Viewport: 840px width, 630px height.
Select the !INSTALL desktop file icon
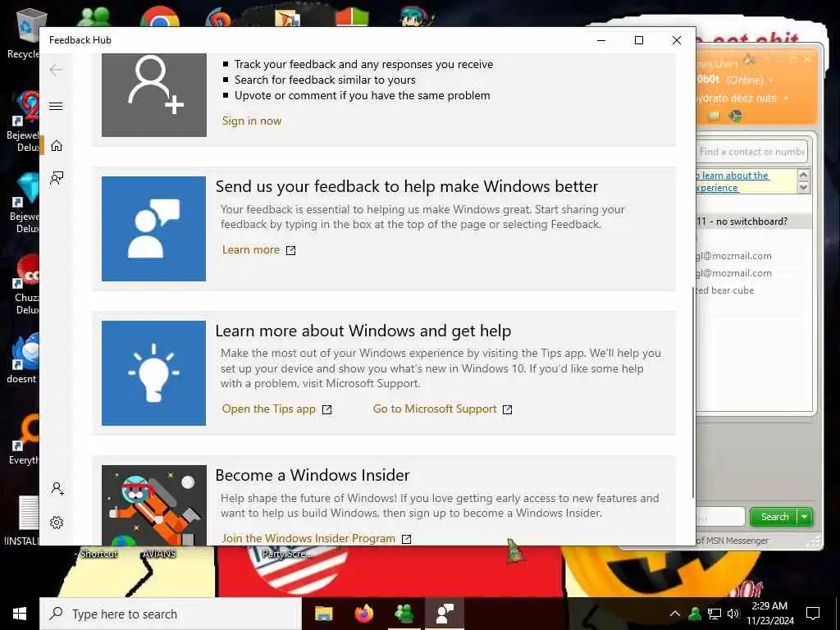click(x=22, y=521)
